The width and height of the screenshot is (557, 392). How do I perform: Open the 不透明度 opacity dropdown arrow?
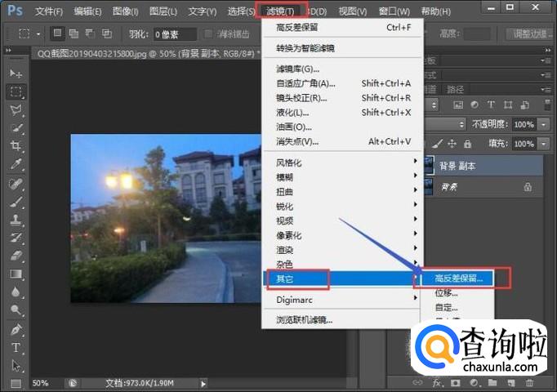tap(544, 124)
